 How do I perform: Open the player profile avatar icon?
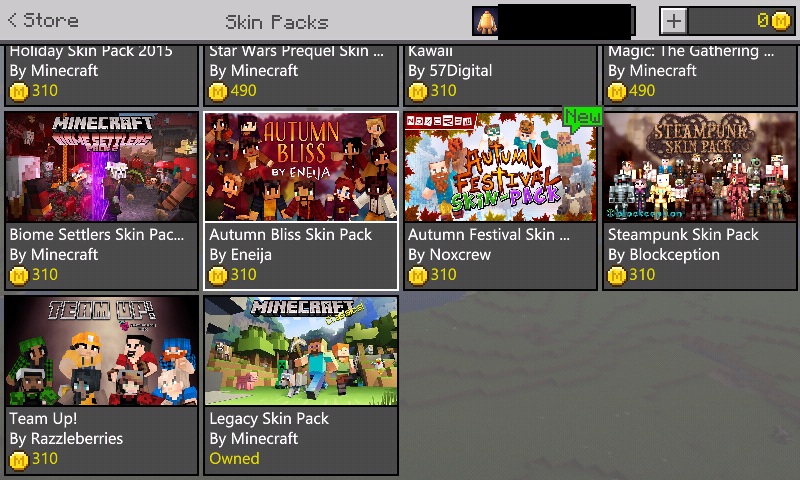[x=485, y=21]
